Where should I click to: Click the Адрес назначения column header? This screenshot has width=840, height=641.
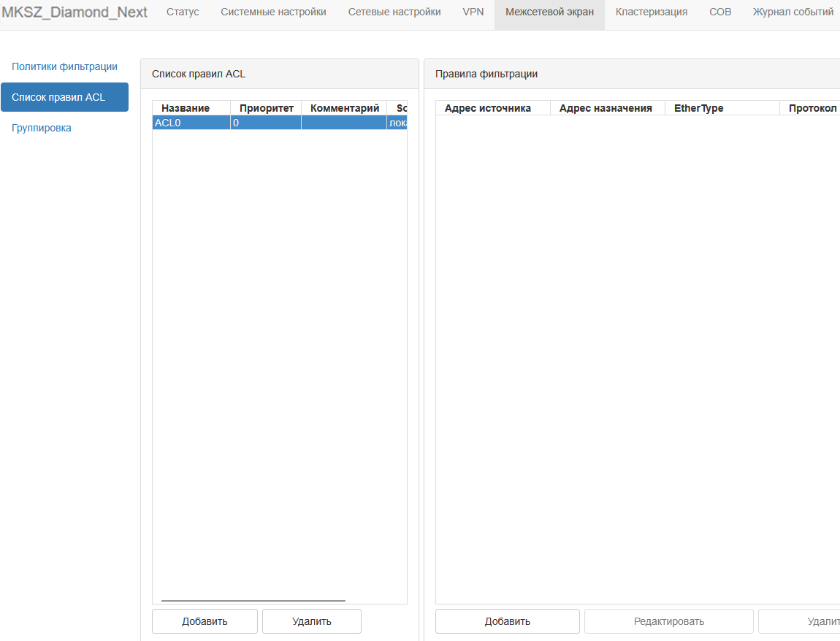tap(606, 108)
